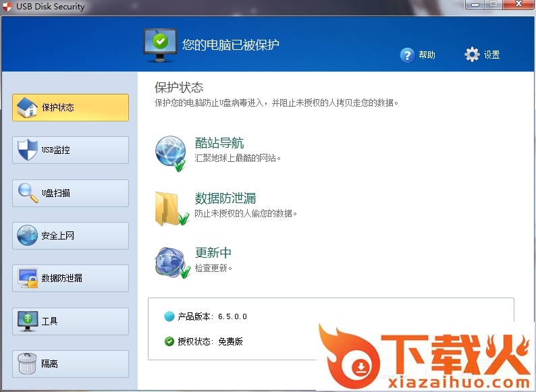The height and width of the screenshot is (392, 536).
Task: Click the trash can icon beside 隔离
Action: [27, 363]
